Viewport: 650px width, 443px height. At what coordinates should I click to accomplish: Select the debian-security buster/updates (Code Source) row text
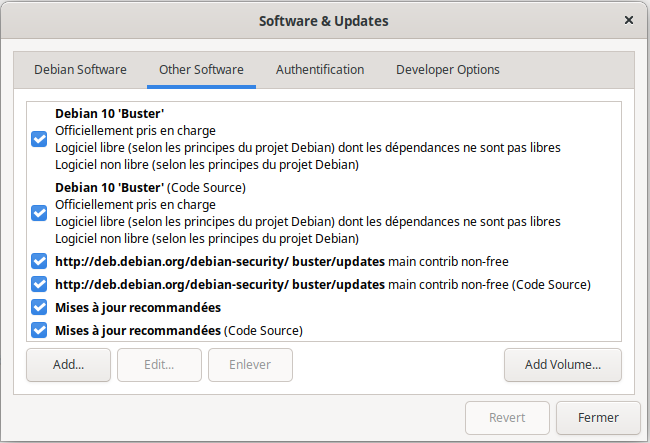click(323, 285)
